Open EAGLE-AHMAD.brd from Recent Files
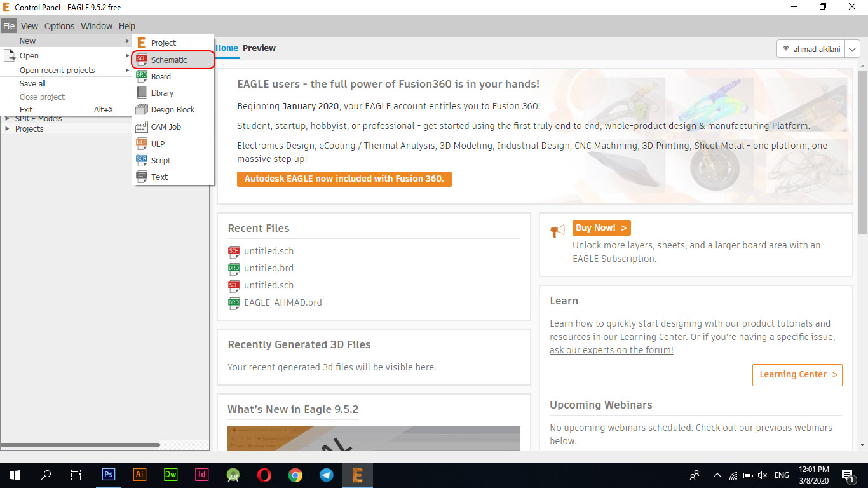 point(283,302)
